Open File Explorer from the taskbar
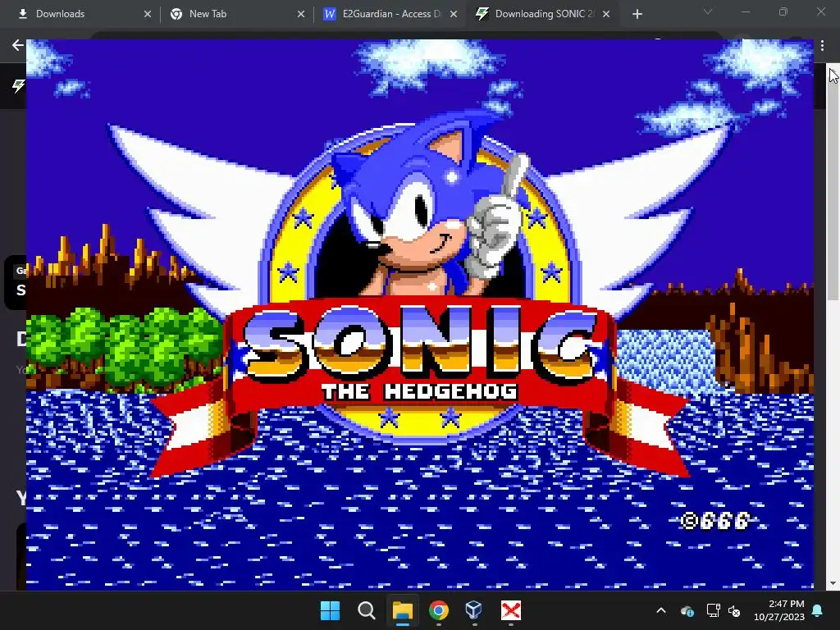This screenshot has height=630, width=840. point(402,610)
